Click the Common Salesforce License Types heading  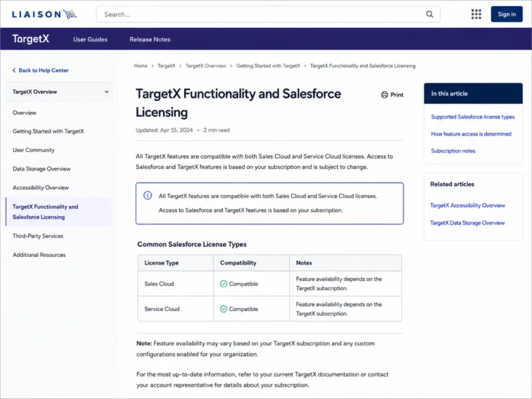tap(192, 244)
